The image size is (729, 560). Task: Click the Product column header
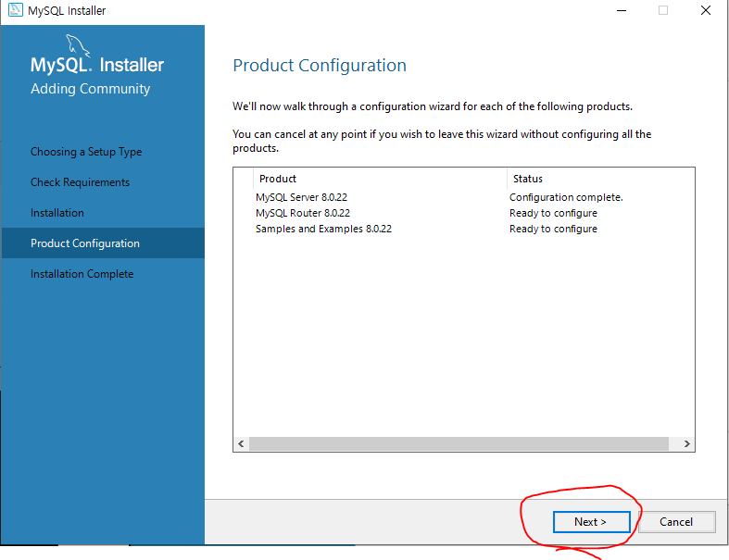pyautogui.click(x=380, y=179)
